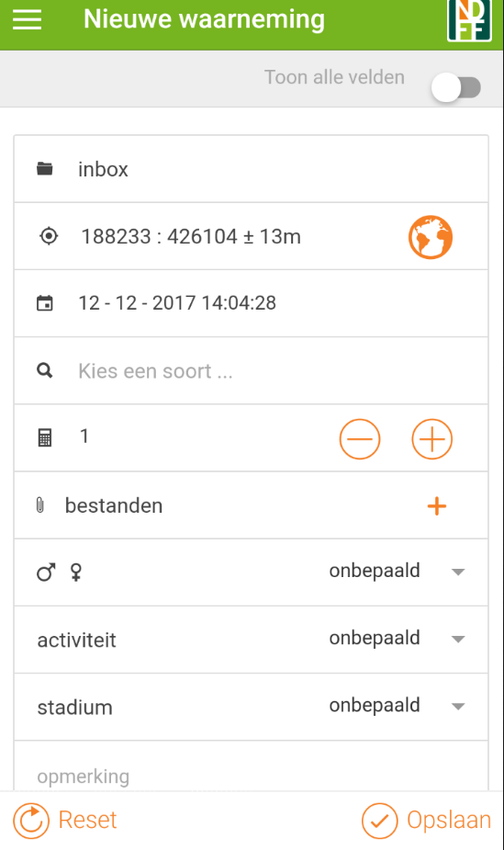This screenshot has width=504, height=850.
Task: Open the gender onbepaald dropdown
Action: pos(398,572)
